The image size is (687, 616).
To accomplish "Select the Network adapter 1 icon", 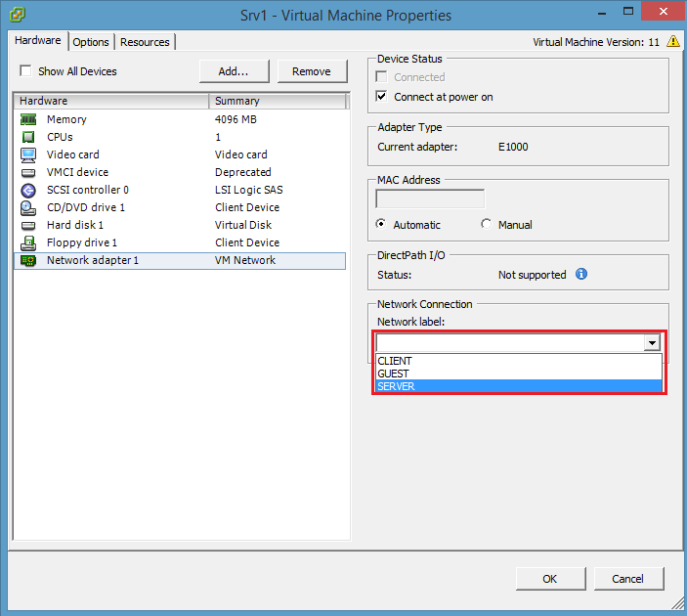I will (28, 260).
